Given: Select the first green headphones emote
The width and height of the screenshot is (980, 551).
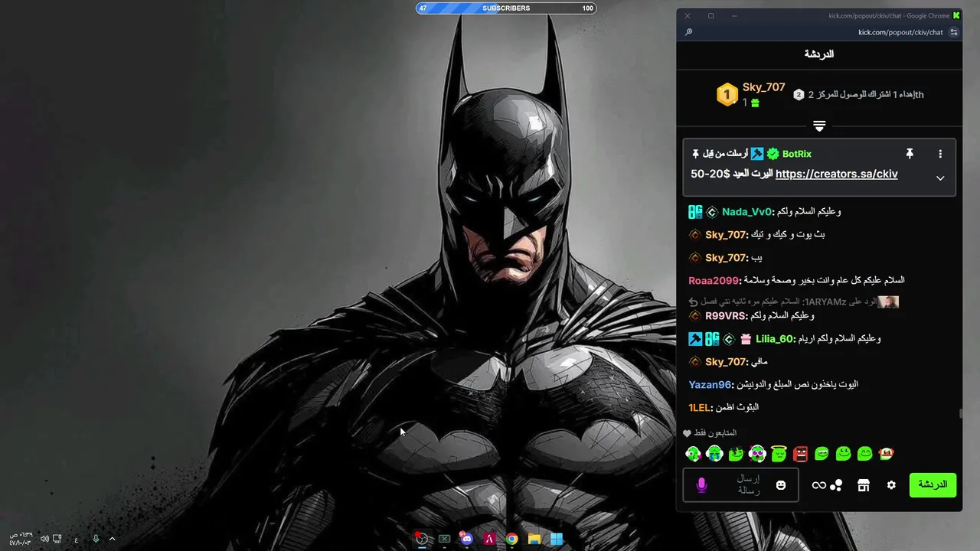Looking at the screenshot, I should click(693, 454).
